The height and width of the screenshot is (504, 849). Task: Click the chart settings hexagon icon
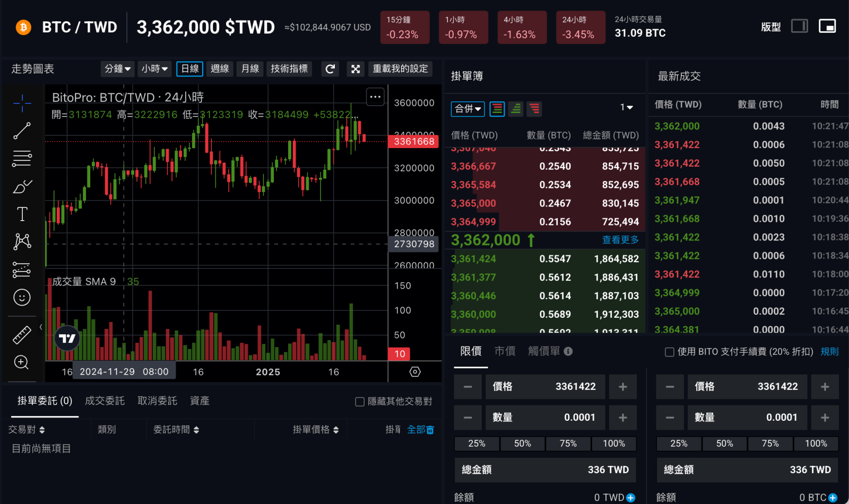coord(415,372)
